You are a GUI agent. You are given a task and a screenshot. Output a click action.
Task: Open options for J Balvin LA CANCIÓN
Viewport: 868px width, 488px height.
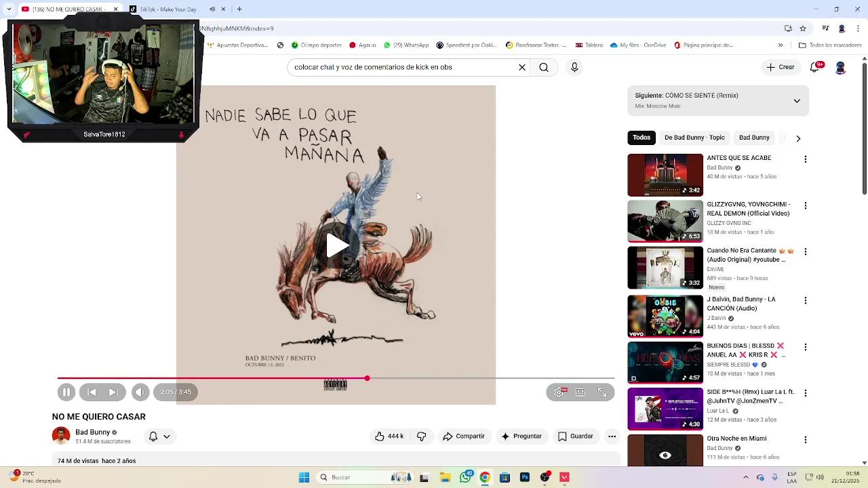[806, 300]
